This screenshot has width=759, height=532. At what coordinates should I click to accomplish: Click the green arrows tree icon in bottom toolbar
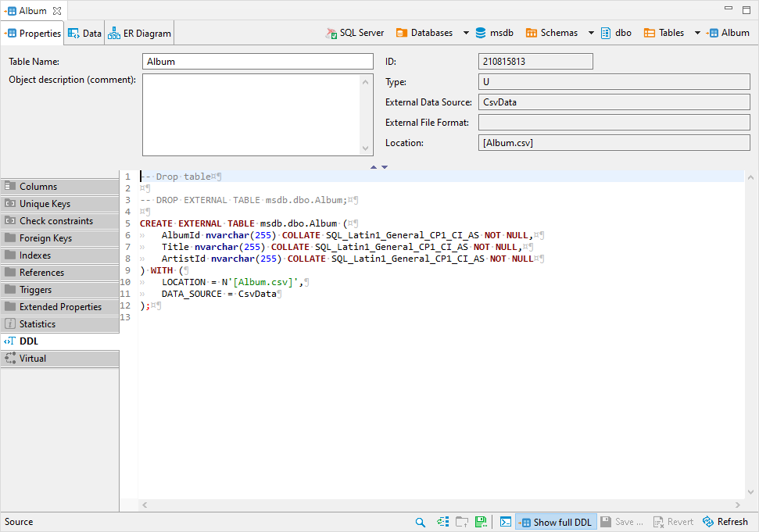click(442, 522)
